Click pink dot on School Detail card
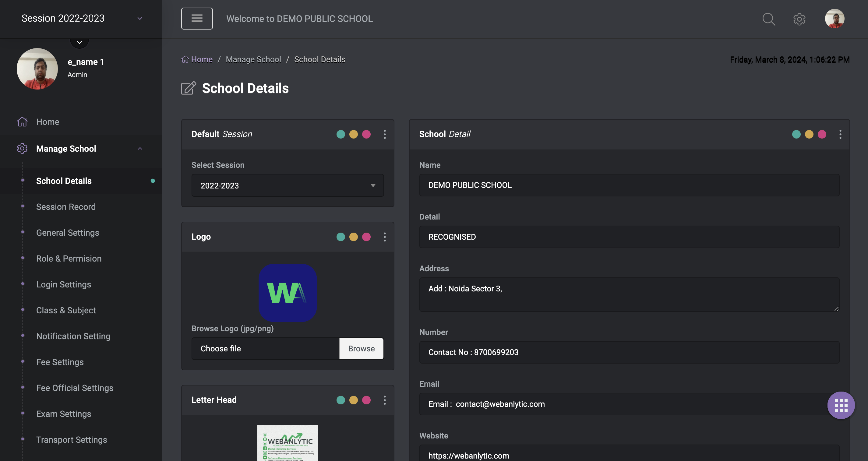 [x=822, y=135]
